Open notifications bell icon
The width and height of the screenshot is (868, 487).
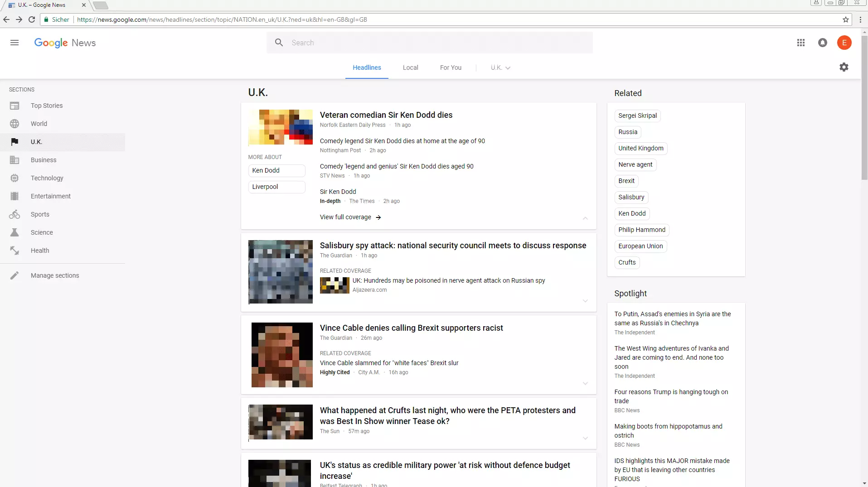(823, 43)
